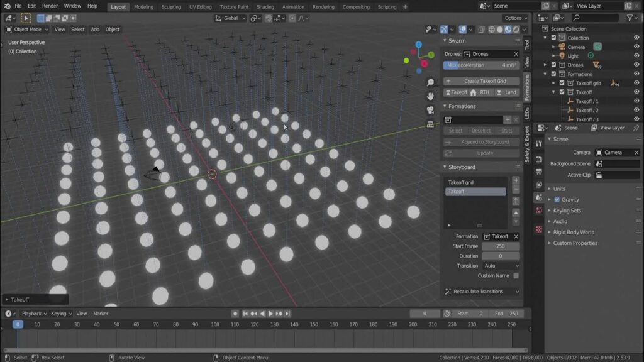Move storyboard entry up arrow

pyautogui.click(x=516, y=212)
